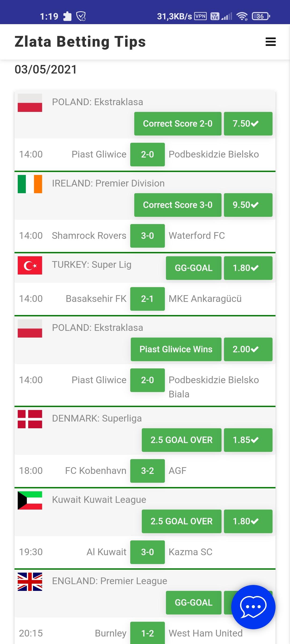290x644 pixels.
Task: Tap 2.5 GOAL OVER for Denmark Superliga
Action: pos(182,440)
